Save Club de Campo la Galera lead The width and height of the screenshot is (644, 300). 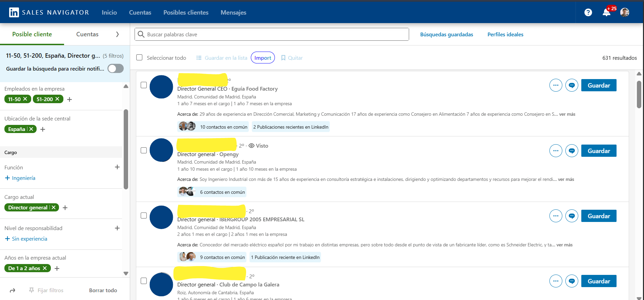click(x=599, y=281)
